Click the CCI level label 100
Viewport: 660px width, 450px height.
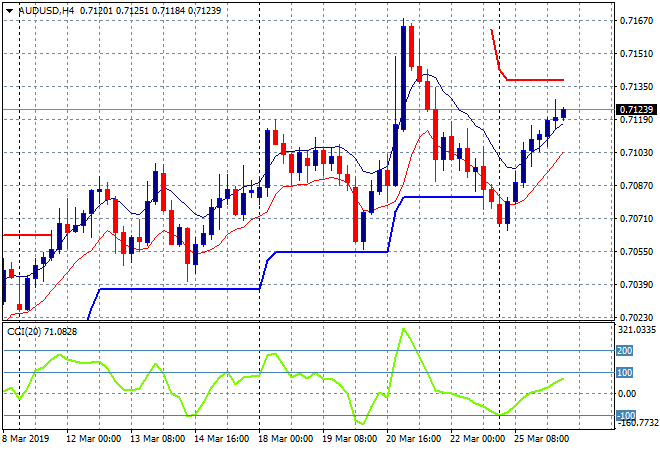pos(625,373)
